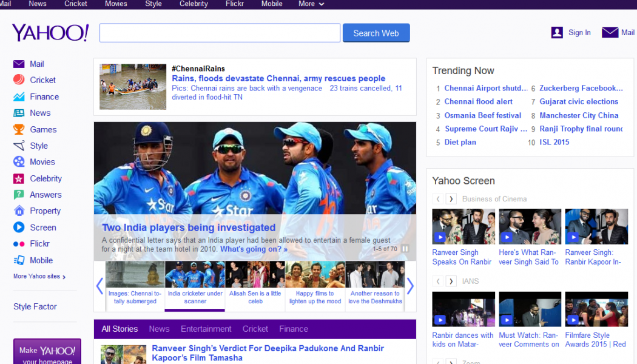Open the Chennai rains news thumbnail
Image resolution: width=637 pixels, height=364 pixels.
(133, 87)
